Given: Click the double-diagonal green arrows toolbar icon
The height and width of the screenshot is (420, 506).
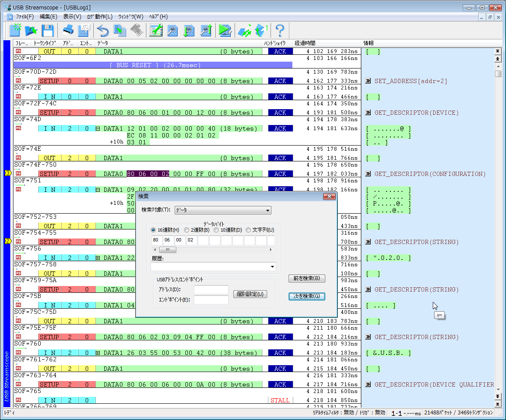Looking at the screenshot, I should tap(244, 31).
